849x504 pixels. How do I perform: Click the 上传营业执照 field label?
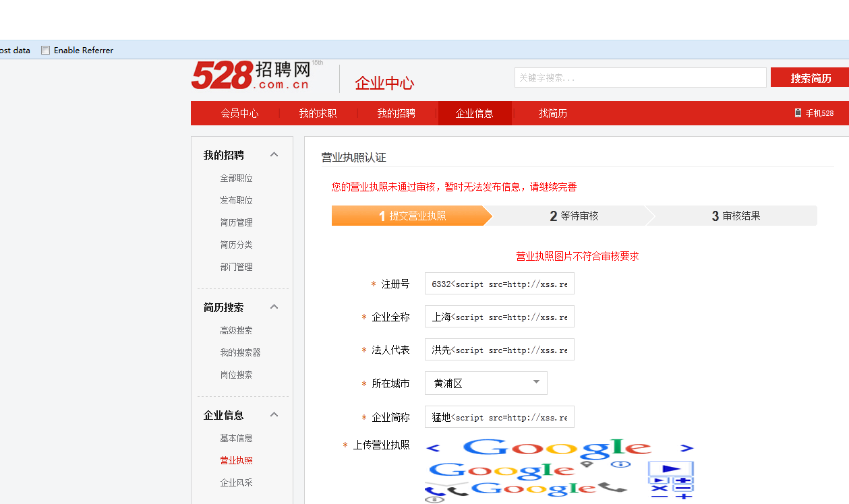pyautogui.click(x=381, y=445)
